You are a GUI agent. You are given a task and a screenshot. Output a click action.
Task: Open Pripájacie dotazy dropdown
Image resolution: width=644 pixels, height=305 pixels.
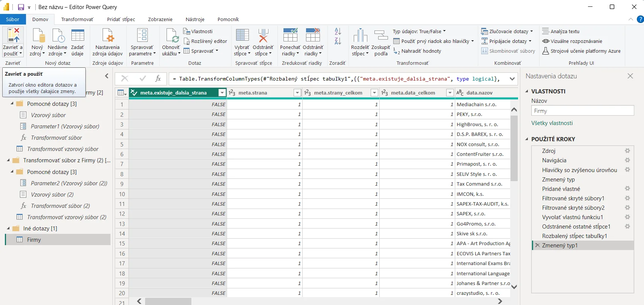pyautogui.click(x=506, y=41)
